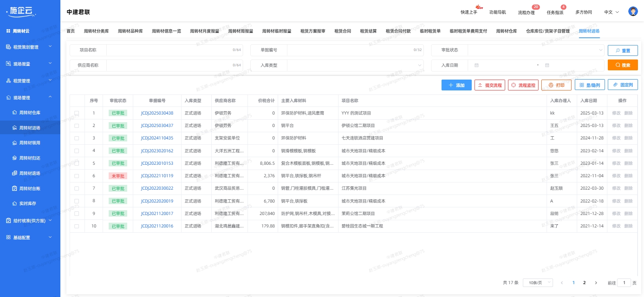
Task: Click the 基础配置 sidebar icon
Action: pos(8,238)
